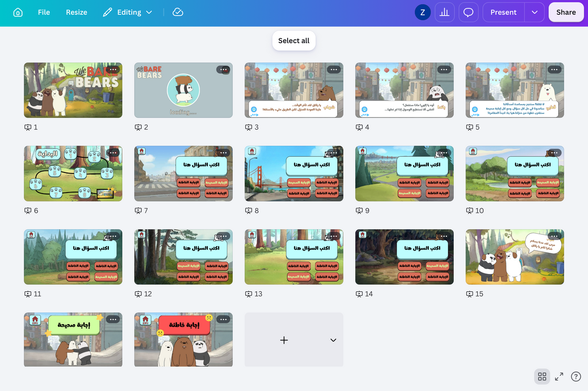Select the clearing question slide 13

[x=294, y=257]
